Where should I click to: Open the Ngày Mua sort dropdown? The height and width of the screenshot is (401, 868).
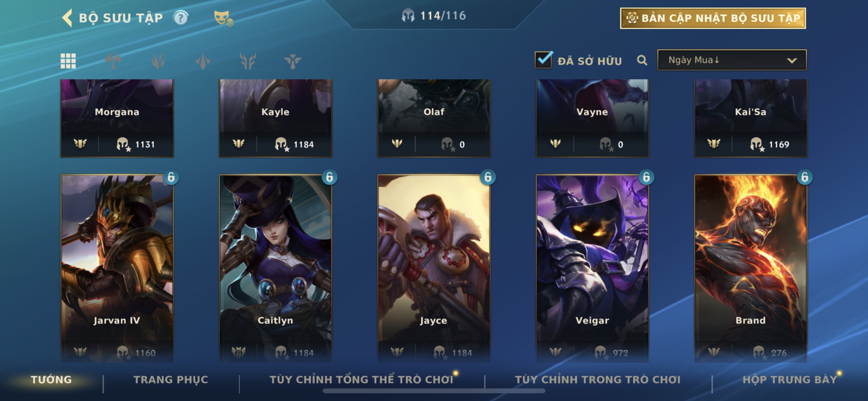(x=732, y=60)
